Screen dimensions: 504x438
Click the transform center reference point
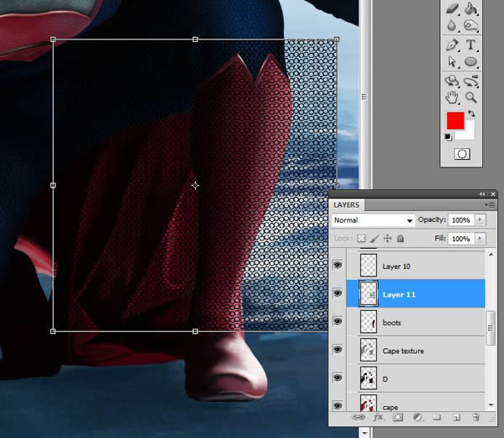tap(195, 186)
